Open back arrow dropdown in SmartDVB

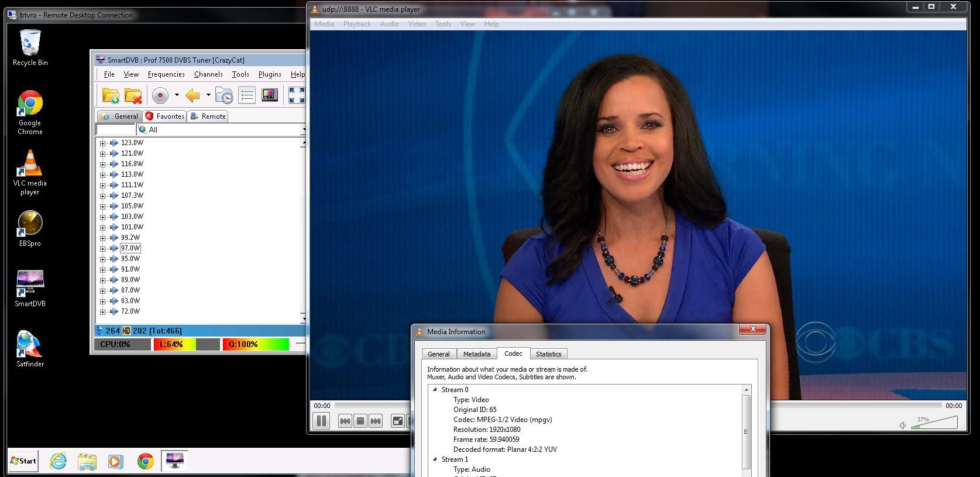click(208, 95)
